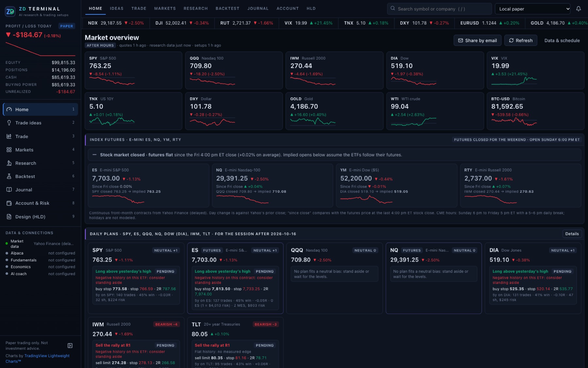Open the Local paper account dropdown
588x368 pixels.
[x=533, y=9]
